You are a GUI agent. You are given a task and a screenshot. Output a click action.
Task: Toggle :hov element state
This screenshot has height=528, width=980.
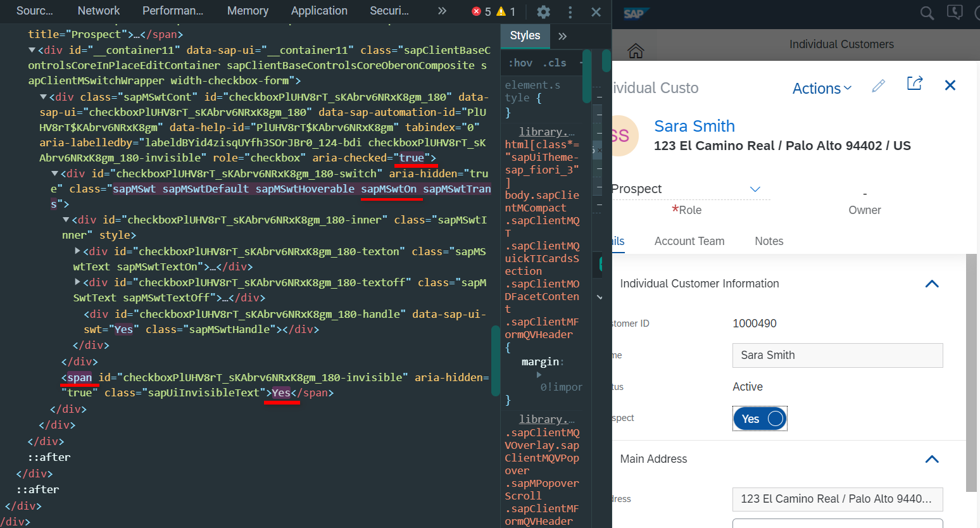tap(520, 63)
